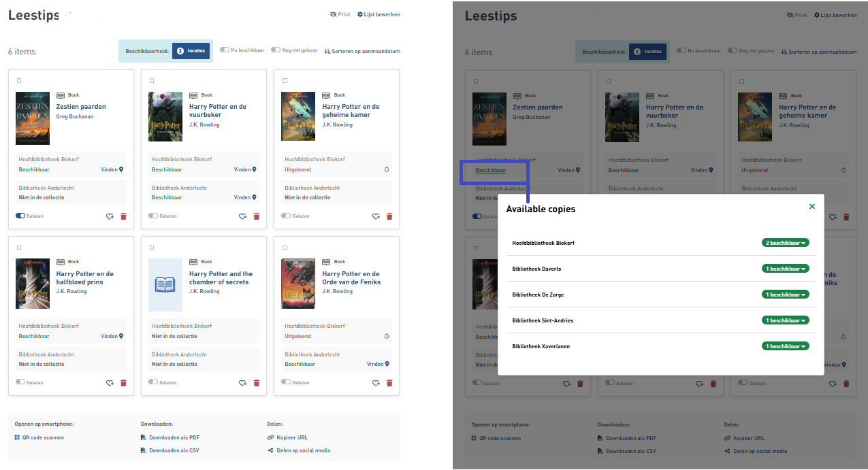Click Kopieer URL link in undimmed footer
This screenshot has width=868, height=470.
tap(292, 437)
